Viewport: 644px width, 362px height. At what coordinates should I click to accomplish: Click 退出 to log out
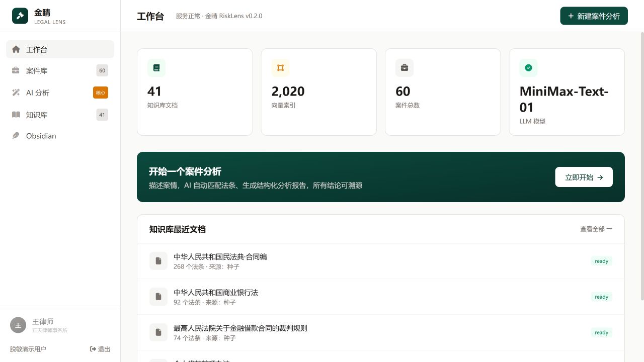[x=100, y=349]
